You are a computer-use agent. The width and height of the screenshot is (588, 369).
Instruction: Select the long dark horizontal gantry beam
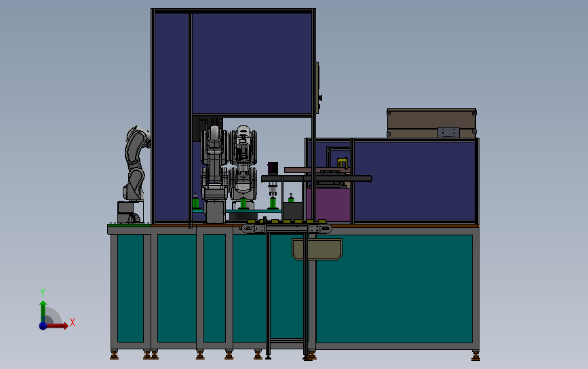pyautogui.click(x=317, y=178)
